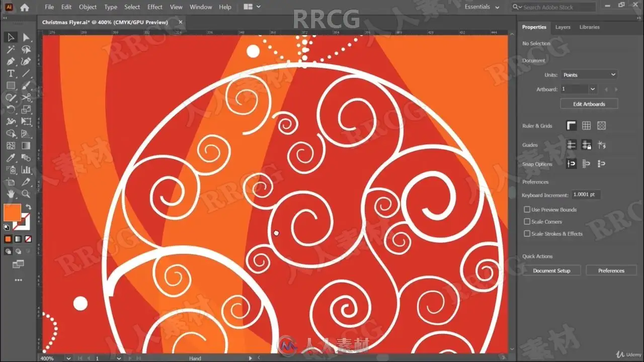Open artboard navigation dropdown in status bar
Viewport: 644px width, 362px height.
coord(119,358)
